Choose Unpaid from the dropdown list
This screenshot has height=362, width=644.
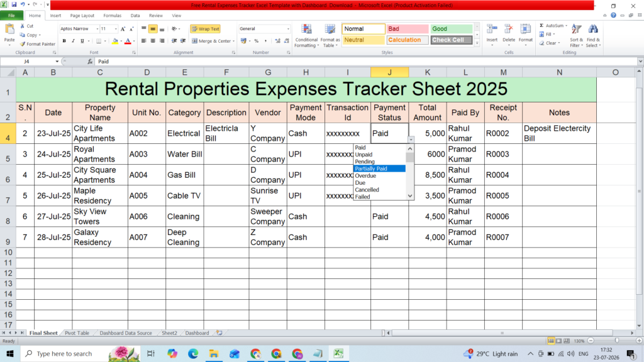coord(379,155)
